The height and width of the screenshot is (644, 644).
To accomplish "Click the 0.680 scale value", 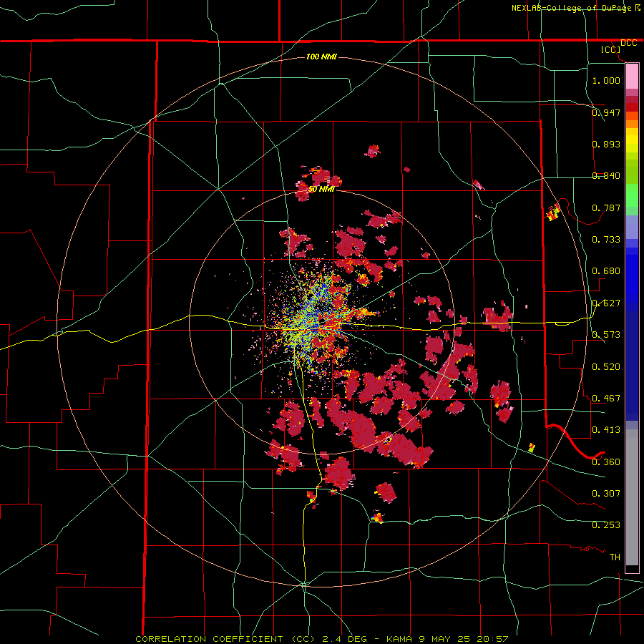I will click(x=606, y=271).
